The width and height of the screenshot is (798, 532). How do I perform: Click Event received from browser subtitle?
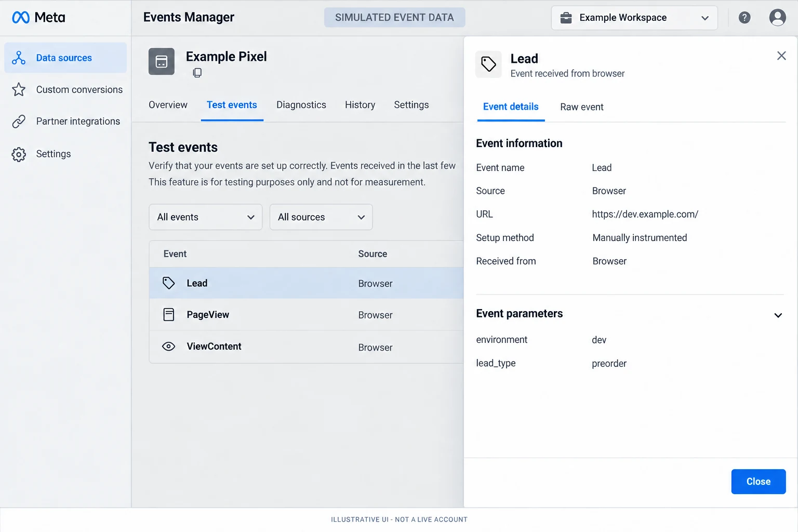(x=567, y=74)
